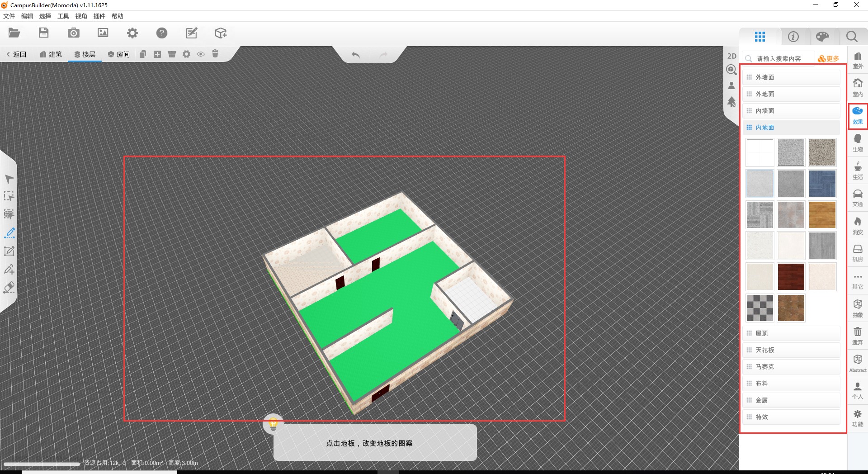The width and height of the screenshot is (868, 474).
Task: Toggle floor visibility eye icon
Action: point(201,54)
